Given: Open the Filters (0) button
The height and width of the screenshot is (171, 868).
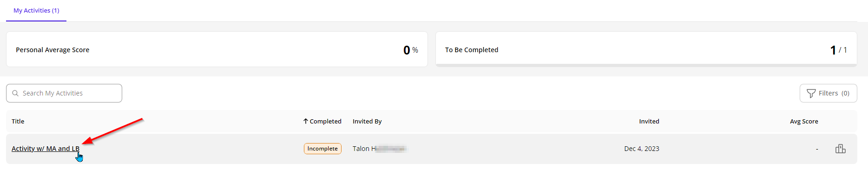Looking at the screenshot, I should (828, 93).
